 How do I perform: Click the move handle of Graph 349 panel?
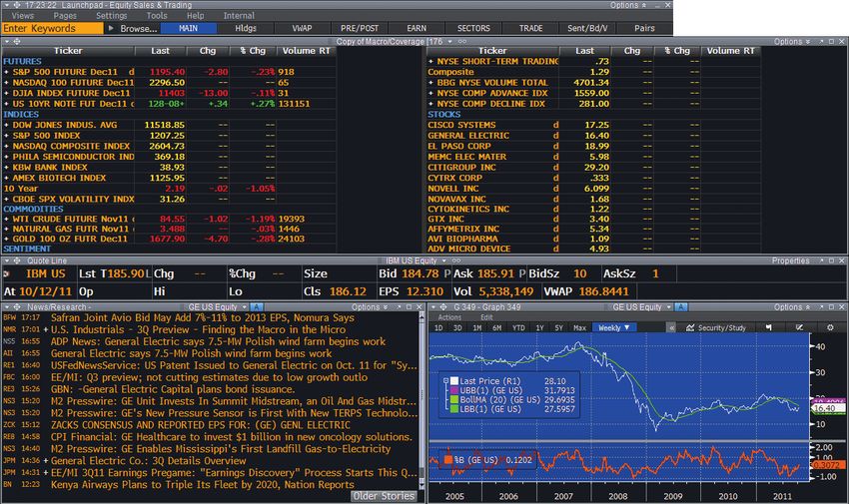[442, 307]
